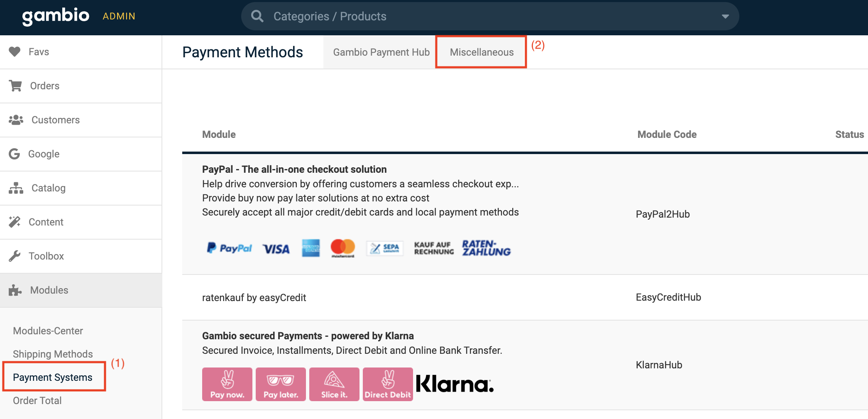Click the gambio logo in header
Viewport: 868px width, 419px height.
56,16
